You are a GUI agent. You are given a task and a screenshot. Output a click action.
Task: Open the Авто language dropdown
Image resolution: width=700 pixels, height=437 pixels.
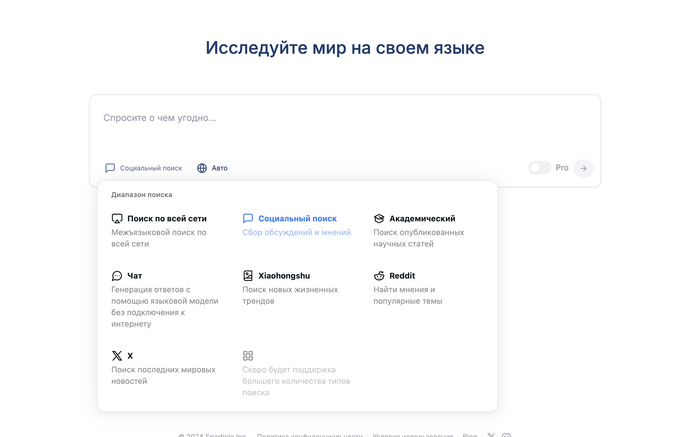(212, 168)
